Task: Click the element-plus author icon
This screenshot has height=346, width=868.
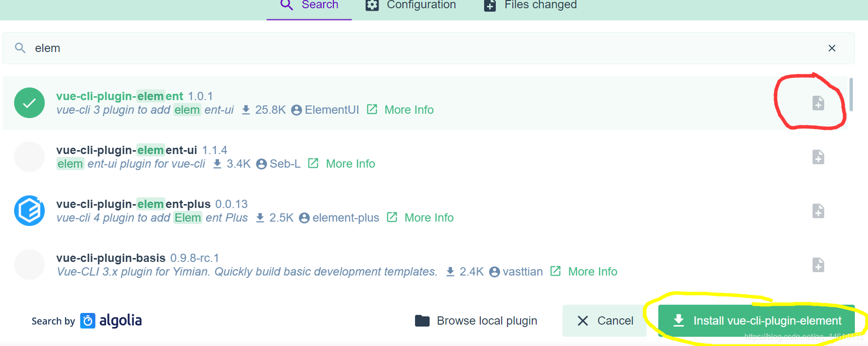Action: pyautogui.click(x=304, y=218)
